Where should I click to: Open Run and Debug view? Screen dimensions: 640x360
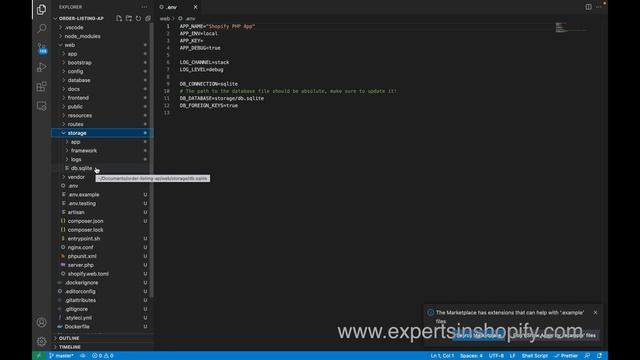pos(42,67)
